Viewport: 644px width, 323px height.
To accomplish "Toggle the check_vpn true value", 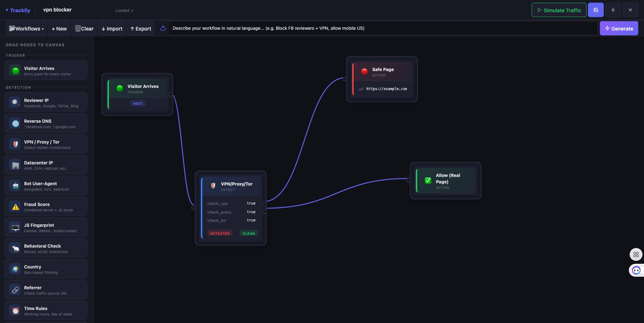I will (251, 203).
